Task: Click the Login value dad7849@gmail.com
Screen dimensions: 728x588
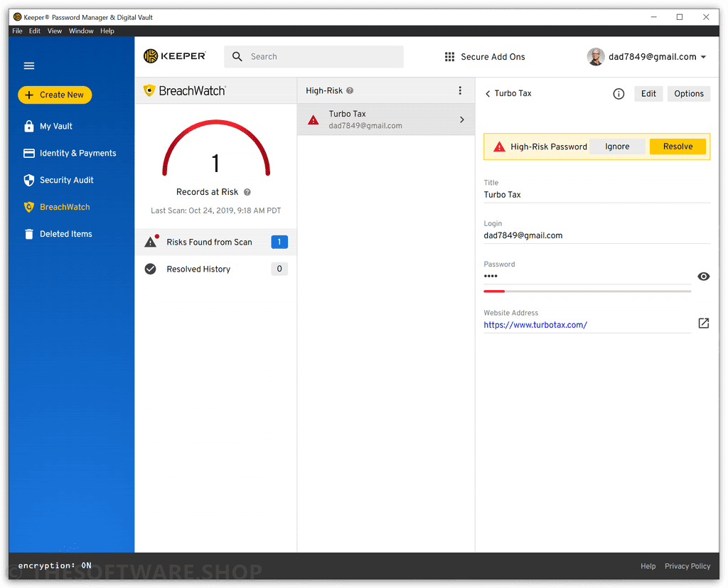Action: coord(523,235)
